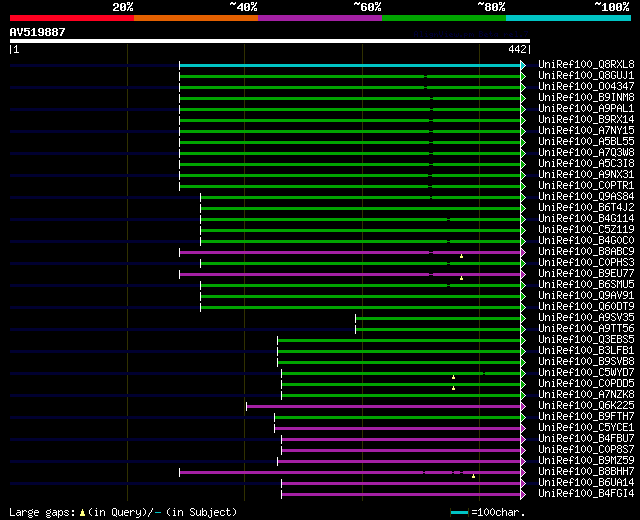Click yellow query gap marker under B9EU77 bar
This screenshot has height=520, width=640.
461,278
